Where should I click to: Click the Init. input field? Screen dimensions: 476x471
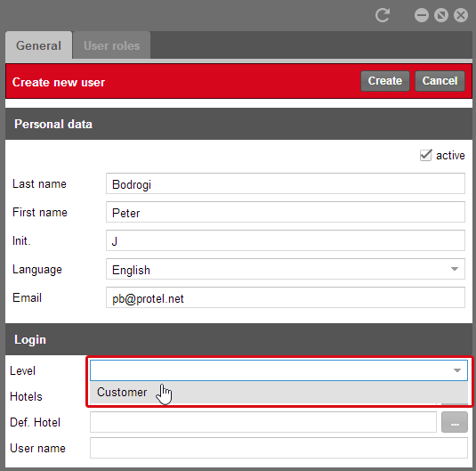click(286, 240)
